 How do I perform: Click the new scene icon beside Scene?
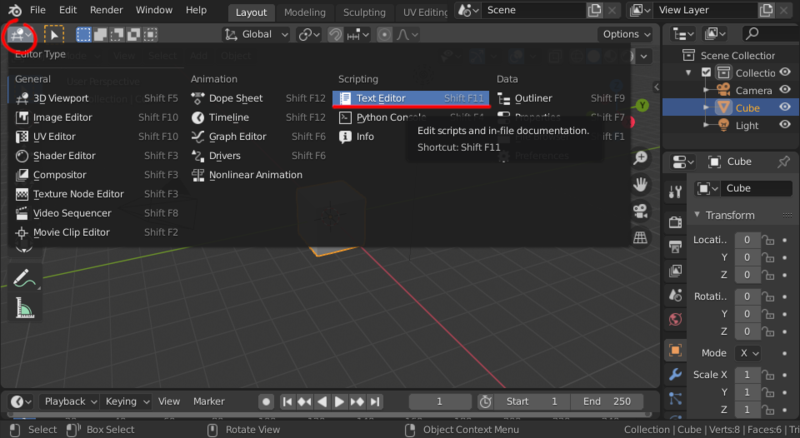pyautogui.click(x=594, y=10)
